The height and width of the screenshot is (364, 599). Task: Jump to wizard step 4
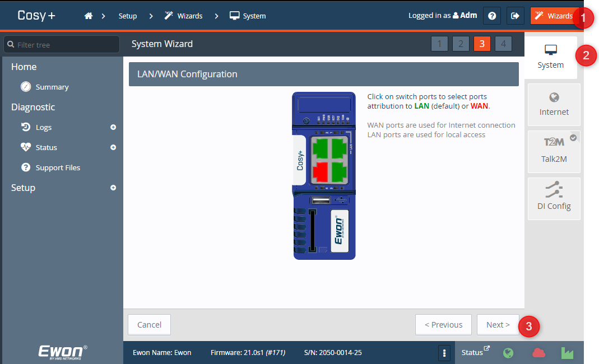(503, 44)
